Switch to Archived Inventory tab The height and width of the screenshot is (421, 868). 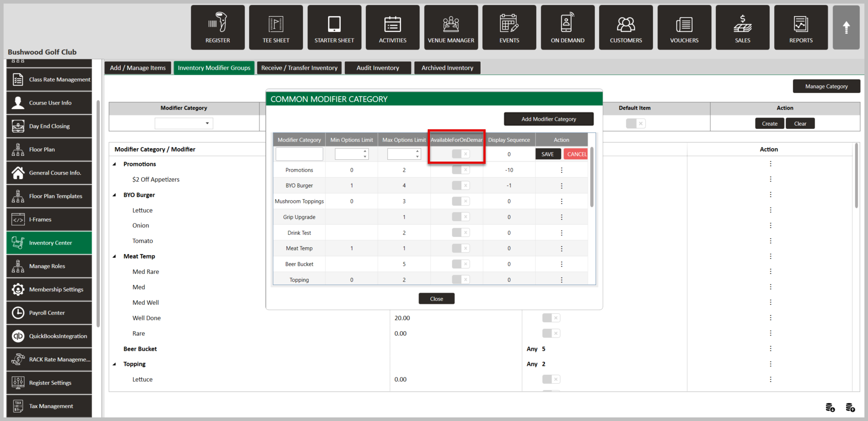(447, 68)
